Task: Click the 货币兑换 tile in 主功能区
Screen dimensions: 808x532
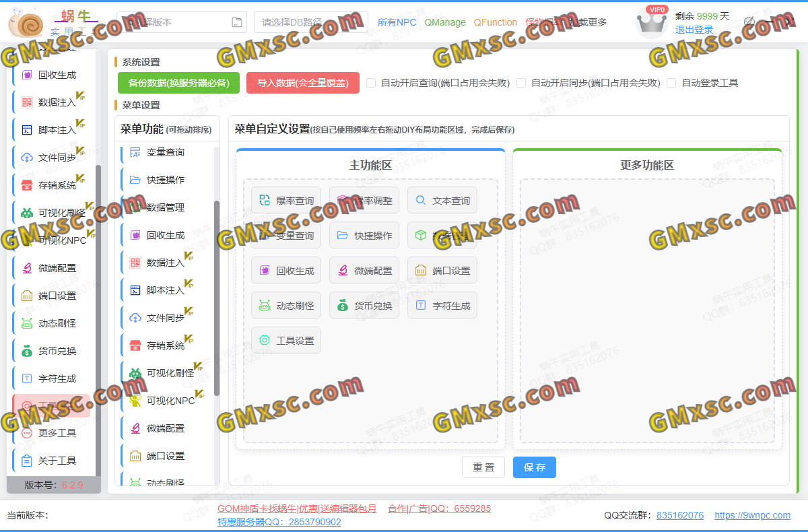Action: coord(364,306)
